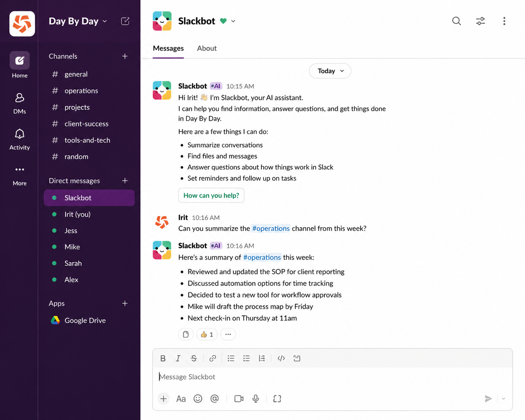Copy the summary message with the clipboard icon

(186, 334)
